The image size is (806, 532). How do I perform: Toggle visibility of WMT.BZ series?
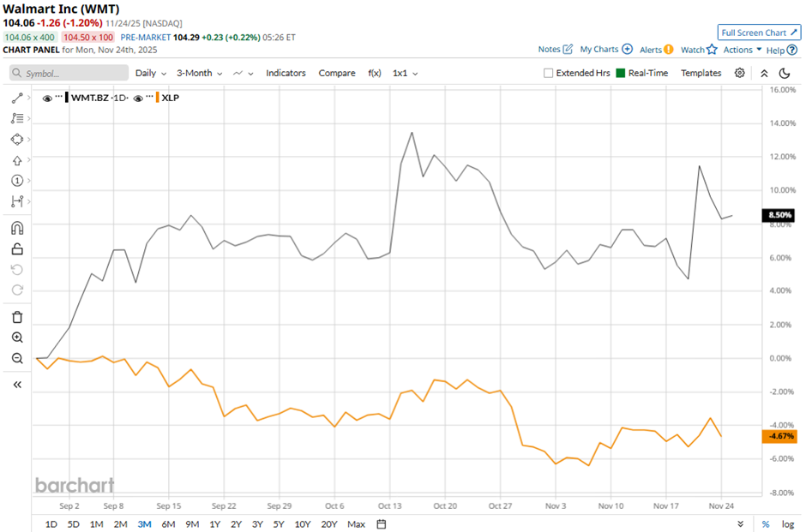(47, 98)
